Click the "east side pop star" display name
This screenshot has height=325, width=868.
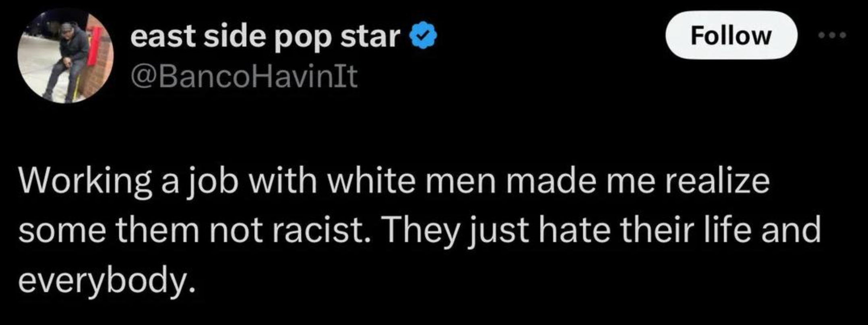[x=265, y=37]
